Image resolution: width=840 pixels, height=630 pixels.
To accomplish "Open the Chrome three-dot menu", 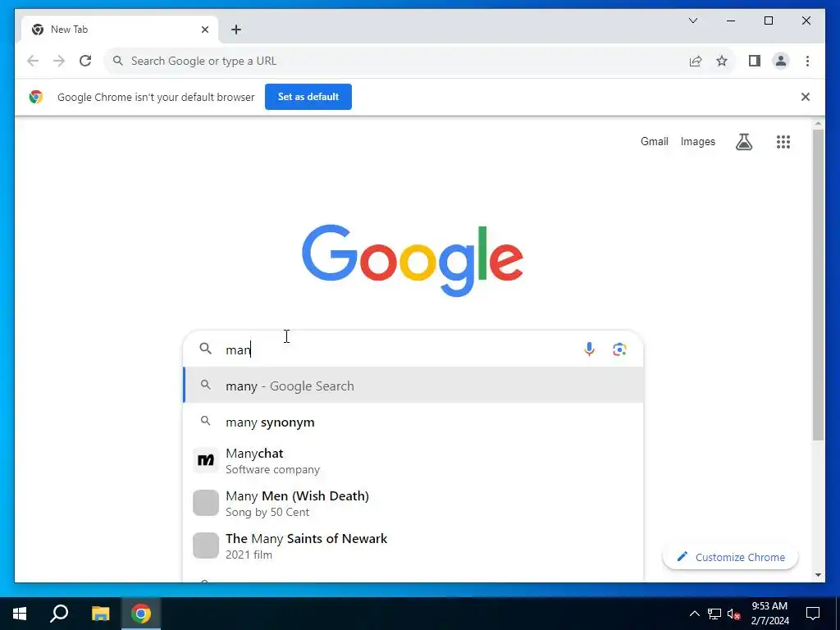I will point(807,61).
